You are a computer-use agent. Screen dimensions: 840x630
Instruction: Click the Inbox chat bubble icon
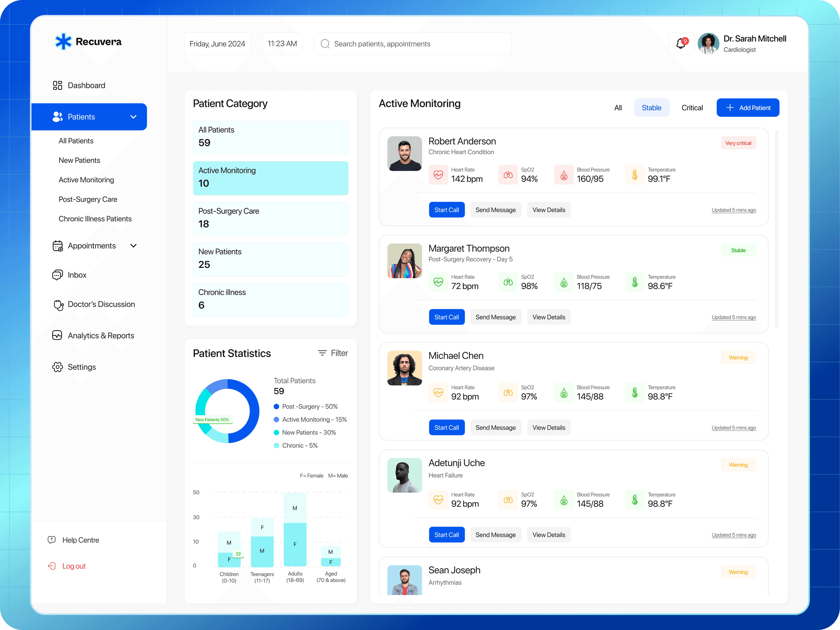pyautogui.click(x=57, y=275)
